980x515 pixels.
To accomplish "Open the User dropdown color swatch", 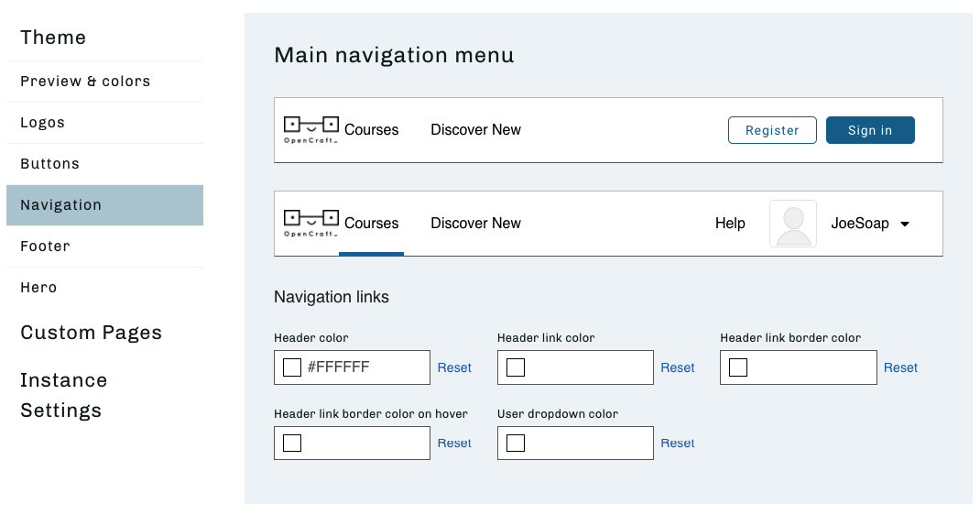I will click(x=515, y=444).
